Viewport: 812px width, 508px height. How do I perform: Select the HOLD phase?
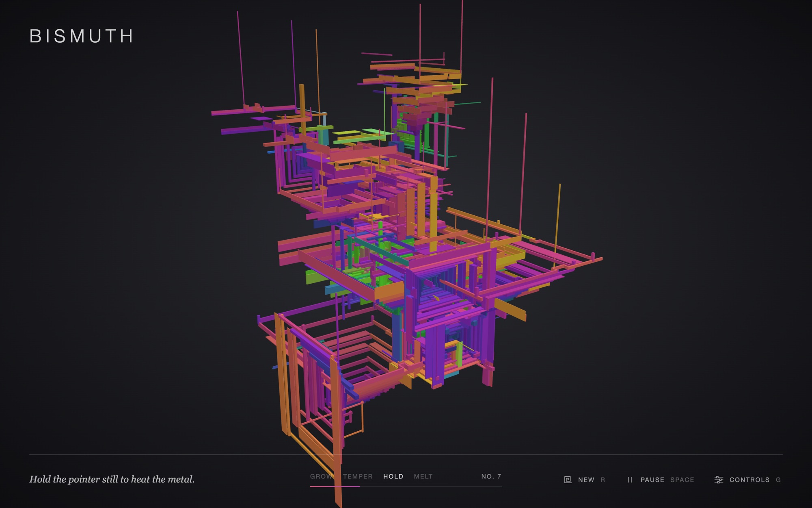tap(393, 476)
